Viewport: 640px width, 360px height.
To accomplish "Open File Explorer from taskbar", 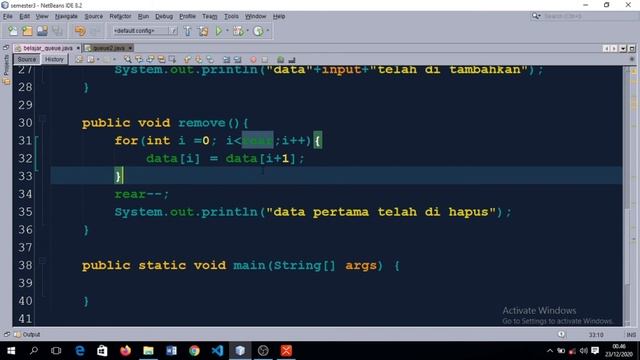I will tap(148, 351).
